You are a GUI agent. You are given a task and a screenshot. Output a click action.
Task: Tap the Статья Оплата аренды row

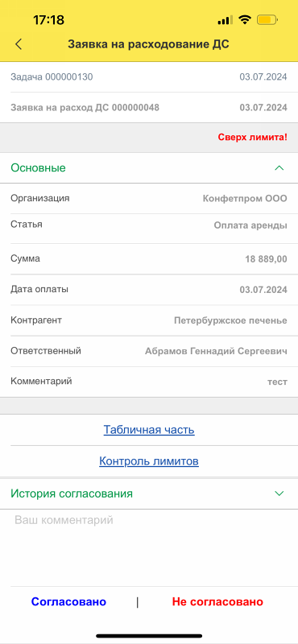click(x=149, y=229)
